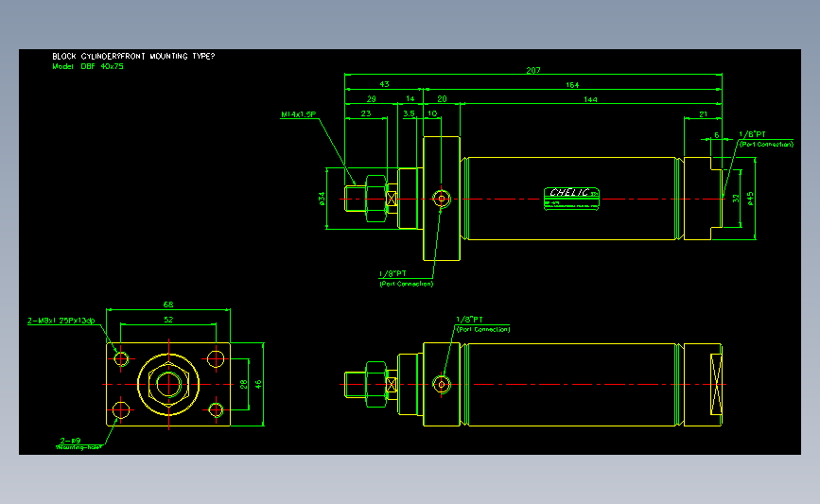Select the Model DBF 40x75 label
820x504 pixels.
tap(88, 66)
